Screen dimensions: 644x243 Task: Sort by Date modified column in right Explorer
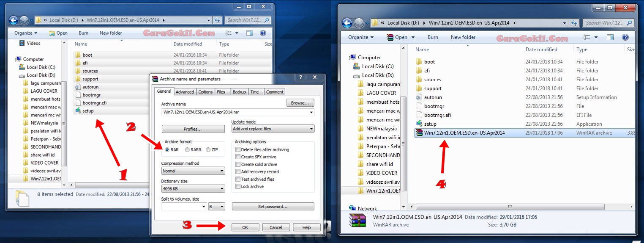coord(541,50)
